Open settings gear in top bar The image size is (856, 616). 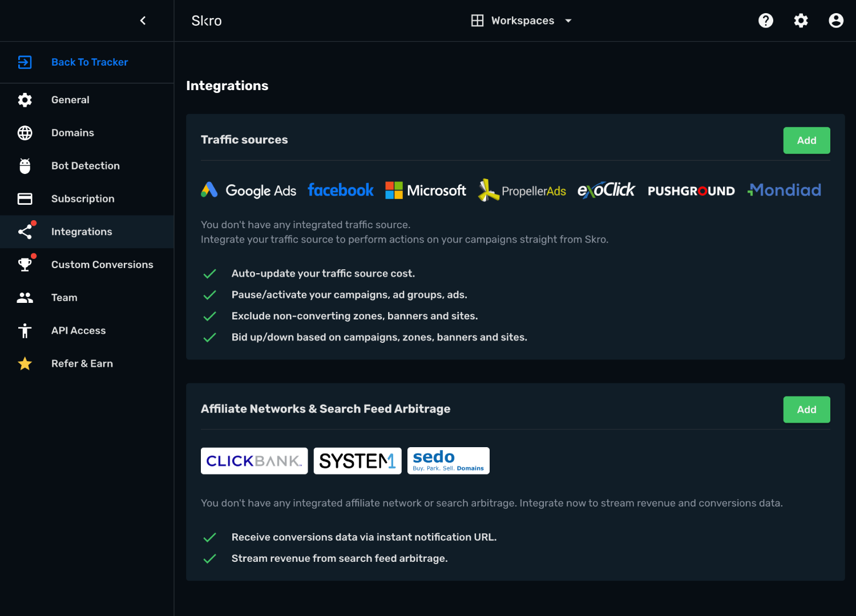coord(801,21)
